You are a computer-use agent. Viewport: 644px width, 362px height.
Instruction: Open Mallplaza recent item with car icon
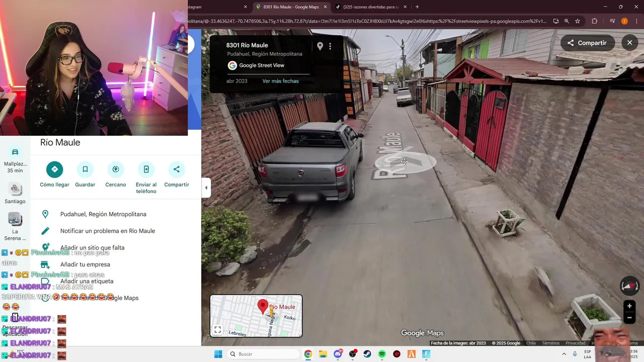pyautogui.click(x=15, y=160)
